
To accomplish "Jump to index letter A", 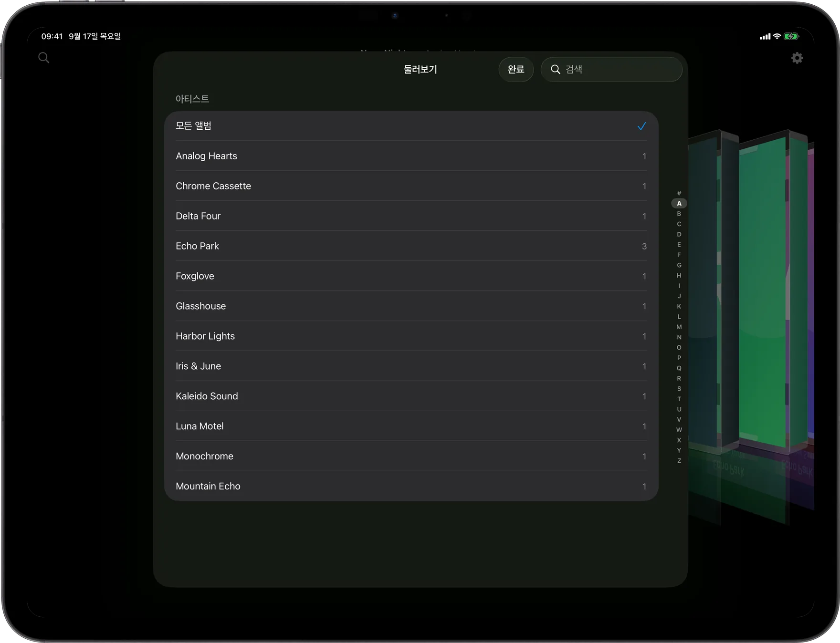I will 679,204.
